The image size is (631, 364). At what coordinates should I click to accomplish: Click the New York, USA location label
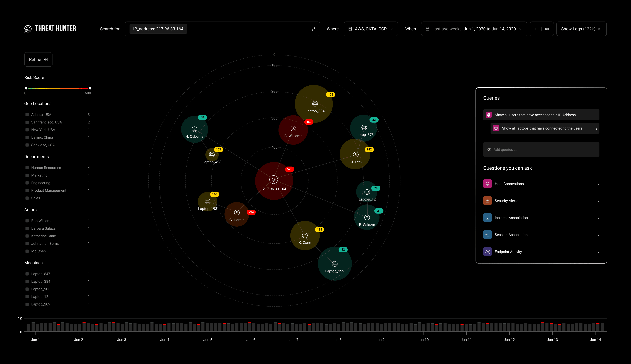tap(43, 130)
